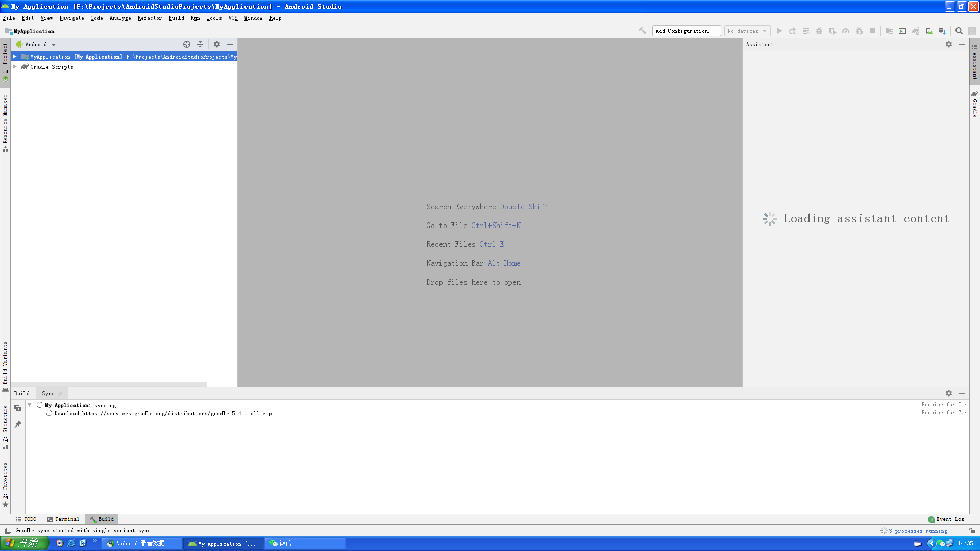Click the Scroll from Source target icon
Viewport: 980px width, 551px height.
click(x=187, y=44)
